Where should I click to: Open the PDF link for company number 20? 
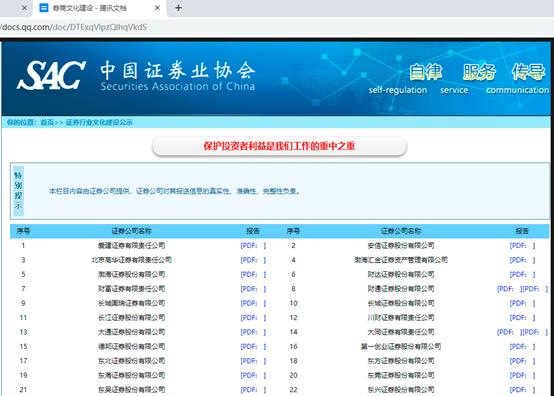click(x=522, y=376)
